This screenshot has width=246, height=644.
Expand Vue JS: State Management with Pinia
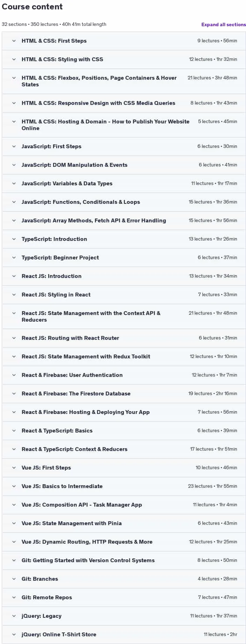(x=124, y=523)
